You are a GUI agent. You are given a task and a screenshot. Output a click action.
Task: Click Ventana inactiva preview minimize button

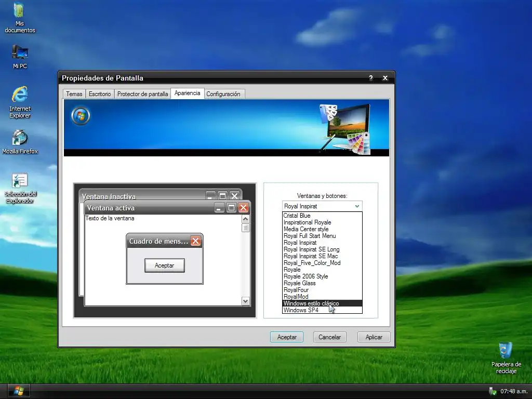(210, 195)
